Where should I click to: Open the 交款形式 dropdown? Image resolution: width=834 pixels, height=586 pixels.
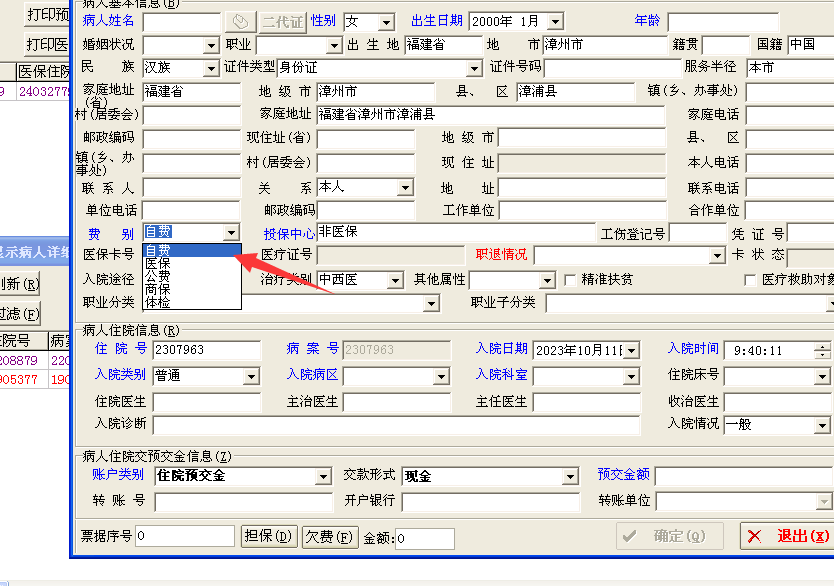coord(570,476)
